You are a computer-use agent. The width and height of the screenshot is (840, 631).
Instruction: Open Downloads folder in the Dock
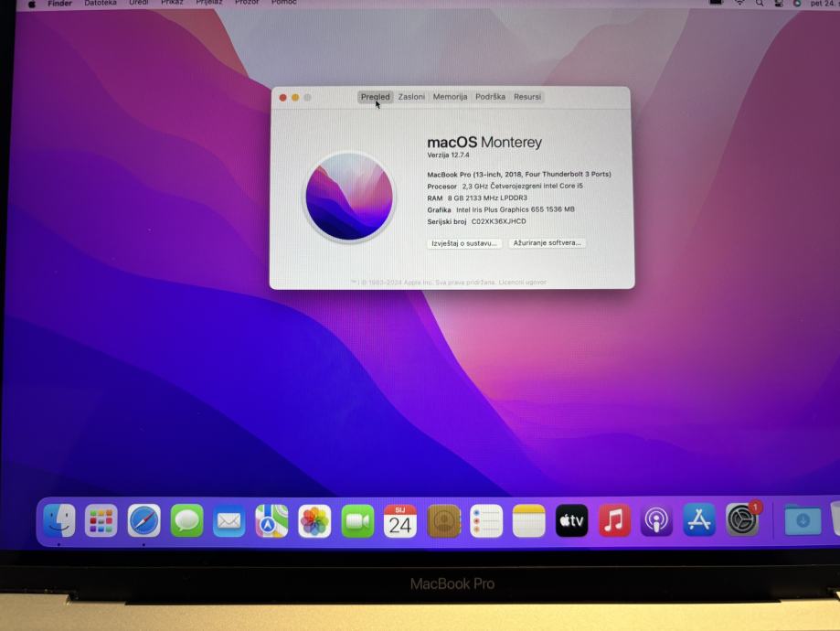pyautogui.click(x=803, y=520)
